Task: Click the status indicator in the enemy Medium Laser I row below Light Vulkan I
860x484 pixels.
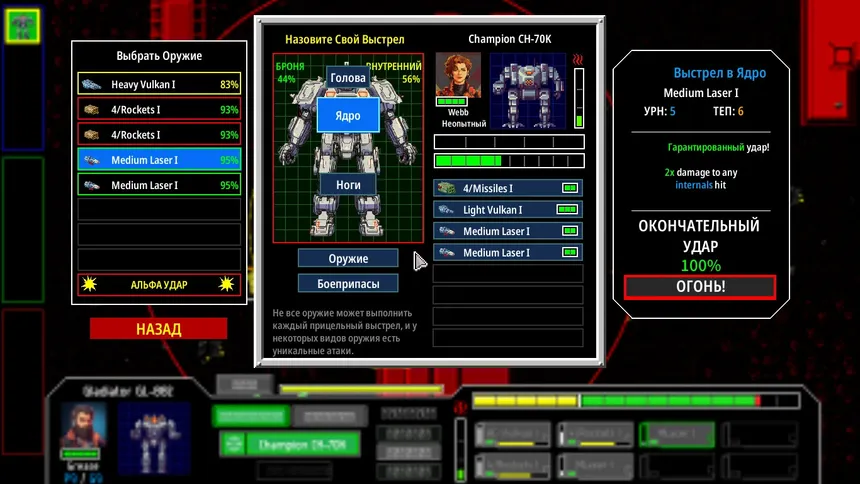Action: tap(570, 231)
